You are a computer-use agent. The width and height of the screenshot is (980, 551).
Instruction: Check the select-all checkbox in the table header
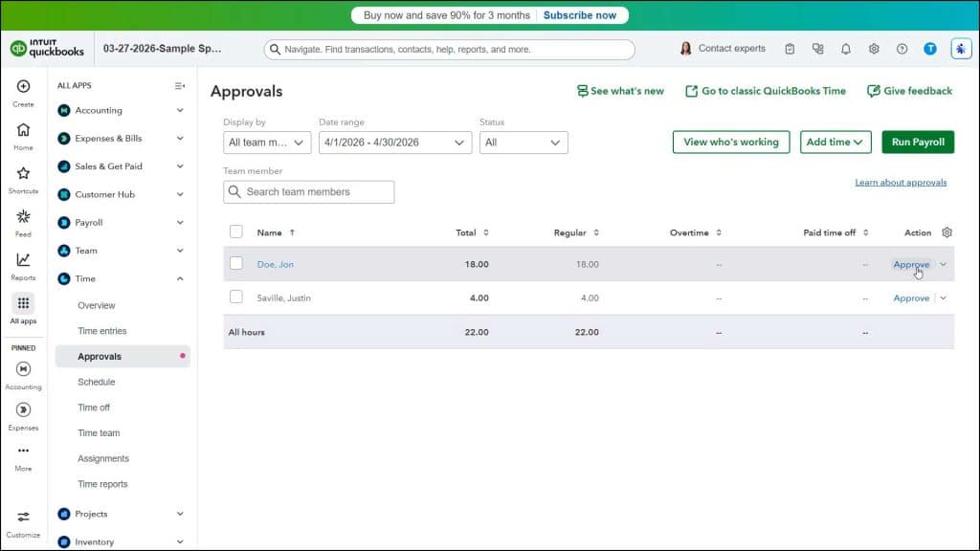[x=234, y=232]
